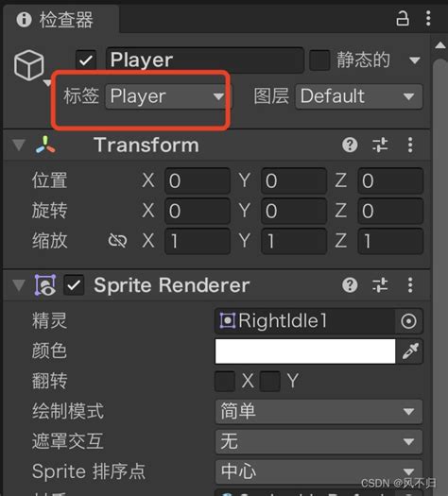The image size is (448, 496).
Task: Click the Sprite Renderer help icon
Action: 350,285
